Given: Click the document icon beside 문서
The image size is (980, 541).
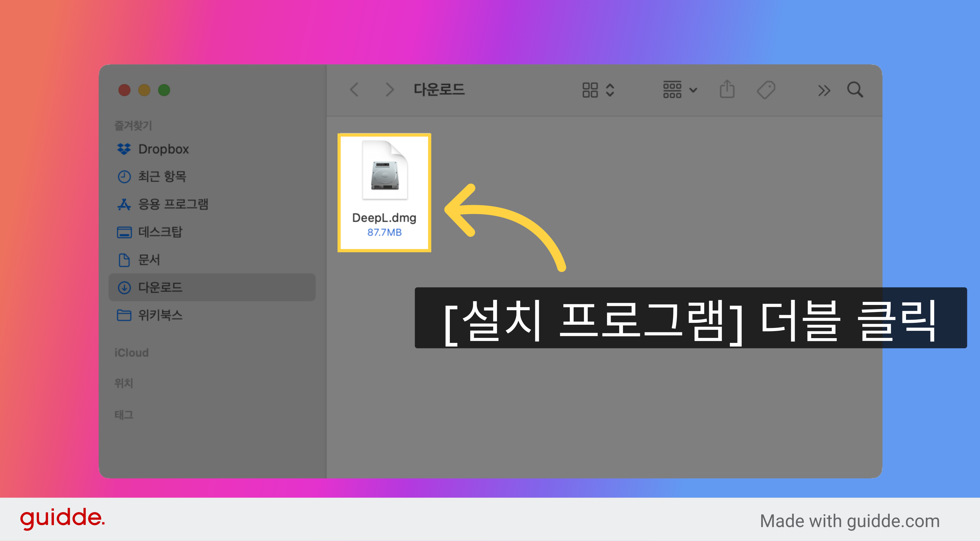Looking at the screenshot, I should click(x=124, y=260).
